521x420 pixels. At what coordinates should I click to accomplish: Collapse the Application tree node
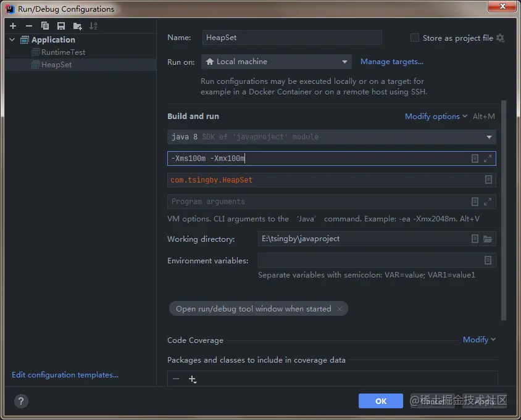click(x=12, y=40)
